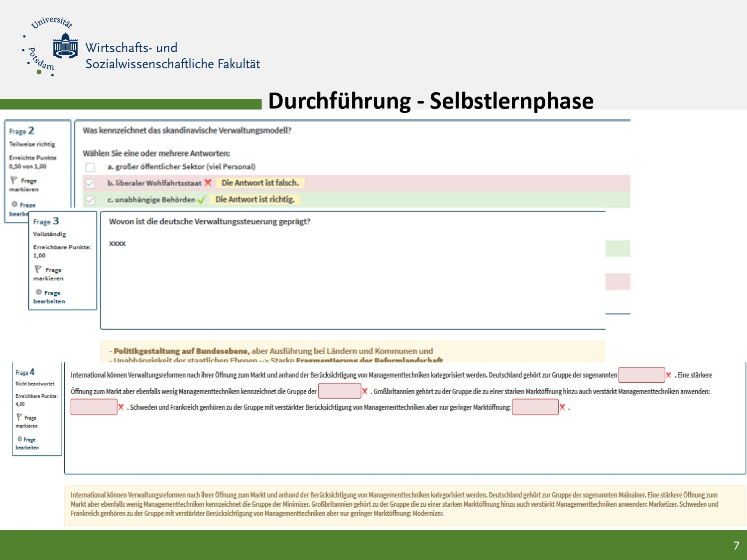Screen dimensions: 747x560
Task: Click red X after the 'sogenannten' blank
Action: pyautogui.click(x=668, y=375)
